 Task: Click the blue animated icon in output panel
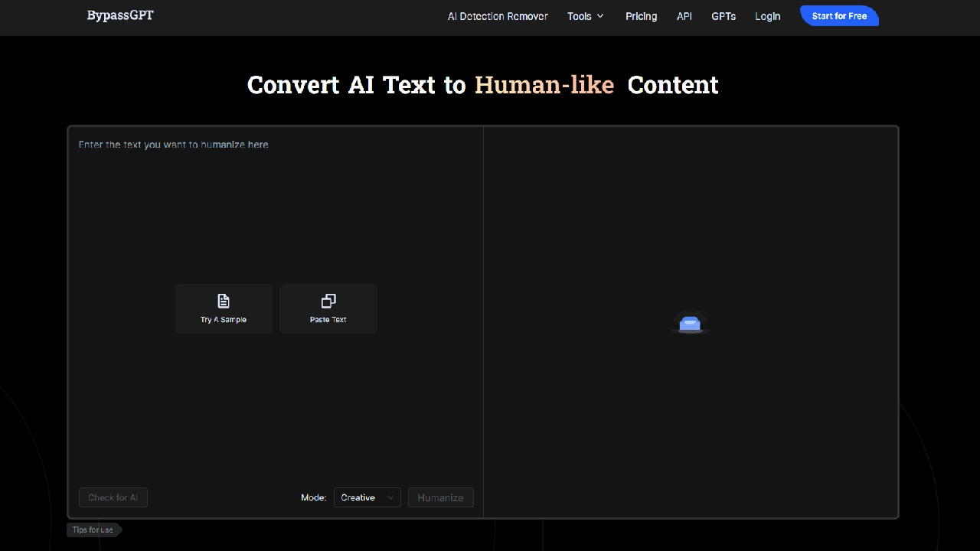(690, 324)
